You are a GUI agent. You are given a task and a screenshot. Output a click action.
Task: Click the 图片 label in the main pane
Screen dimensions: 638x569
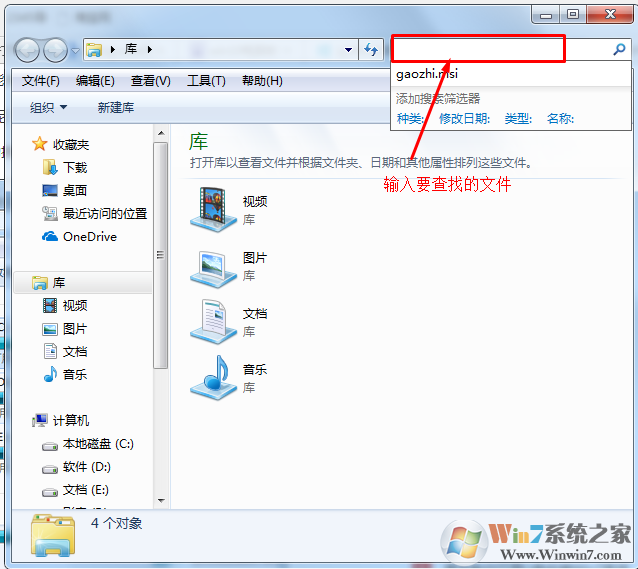pos(255,257)
